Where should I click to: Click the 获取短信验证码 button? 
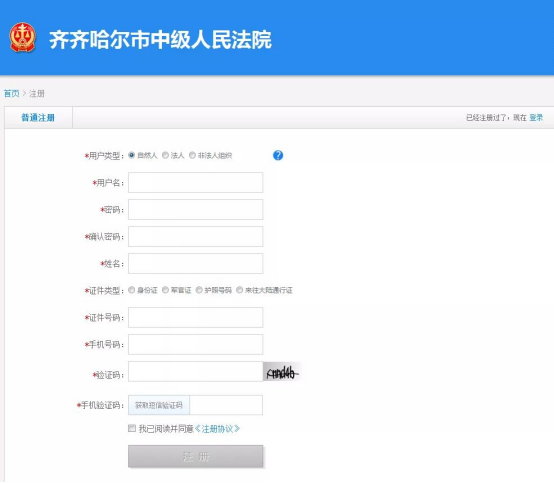pos(159,405)
